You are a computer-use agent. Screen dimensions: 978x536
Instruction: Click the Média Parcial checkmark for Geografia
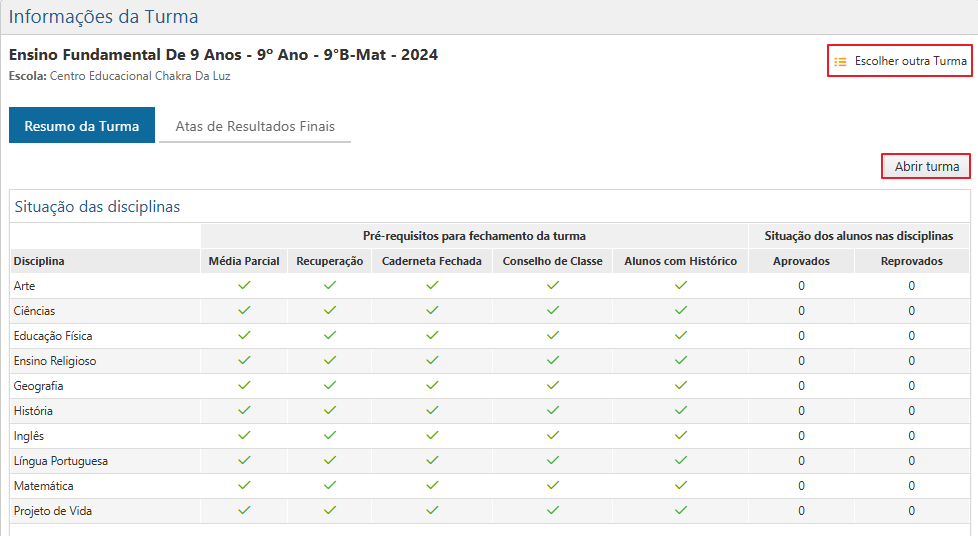pos(244,385)
